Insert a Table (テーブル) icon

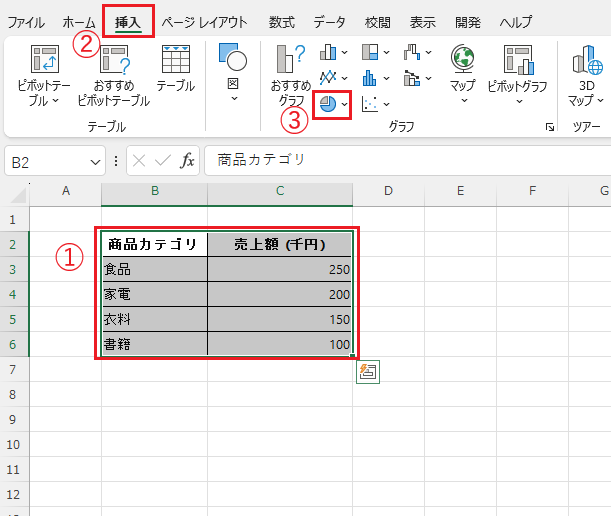(176, 59)
